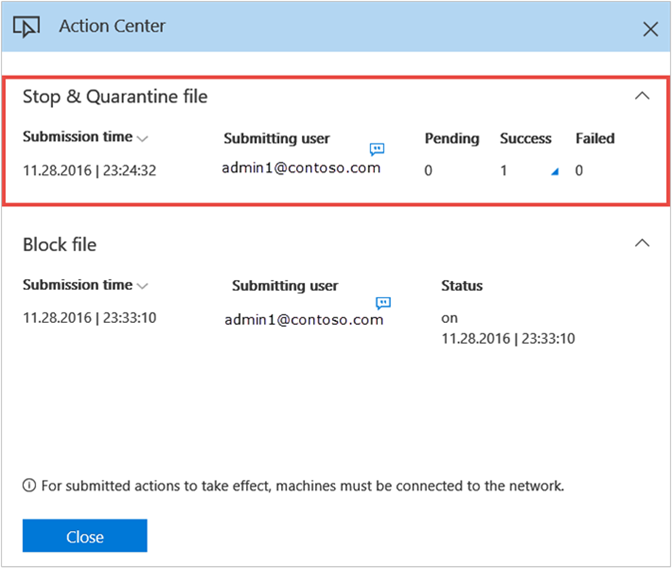Sort Stop & Quarantine by Submission time arrow
The height and width of the screenshot is (568, 672).
[143, 139]
